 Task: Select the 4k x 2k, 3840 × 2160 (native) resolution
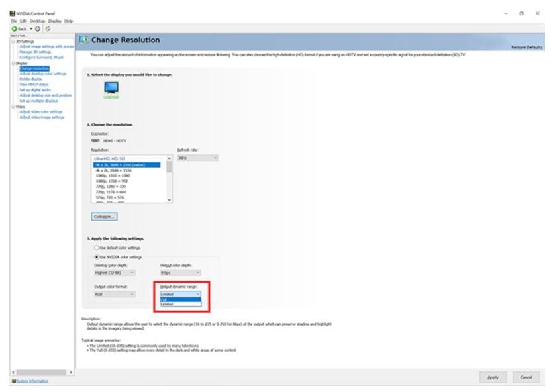[127, 165]
